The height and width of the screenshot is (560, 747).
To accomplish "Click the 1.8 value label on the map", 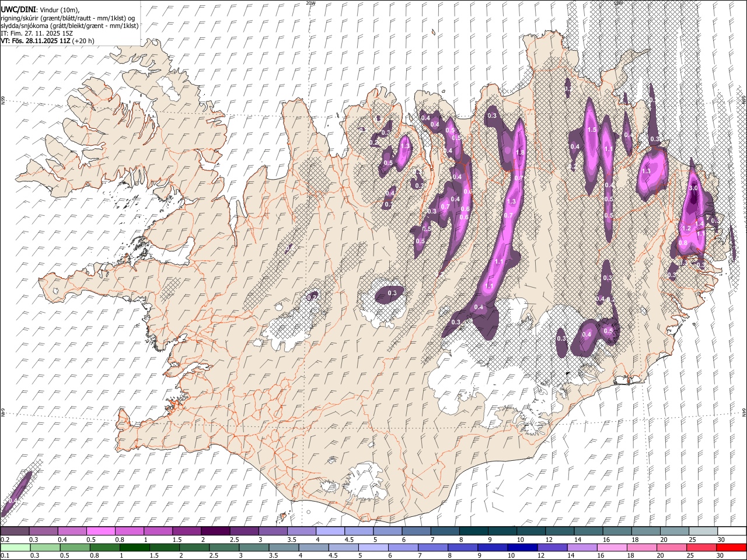I will (x=520, y=153).
